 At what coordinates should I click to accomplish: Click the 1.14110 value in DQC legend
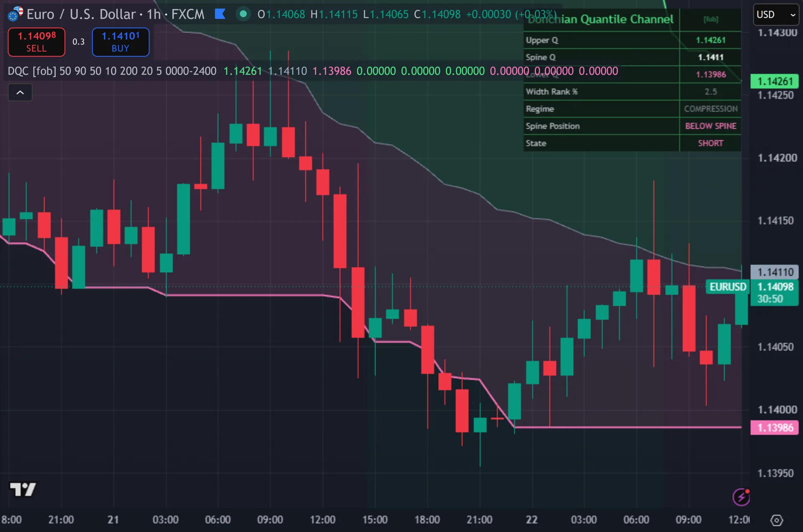pos(287,71)
